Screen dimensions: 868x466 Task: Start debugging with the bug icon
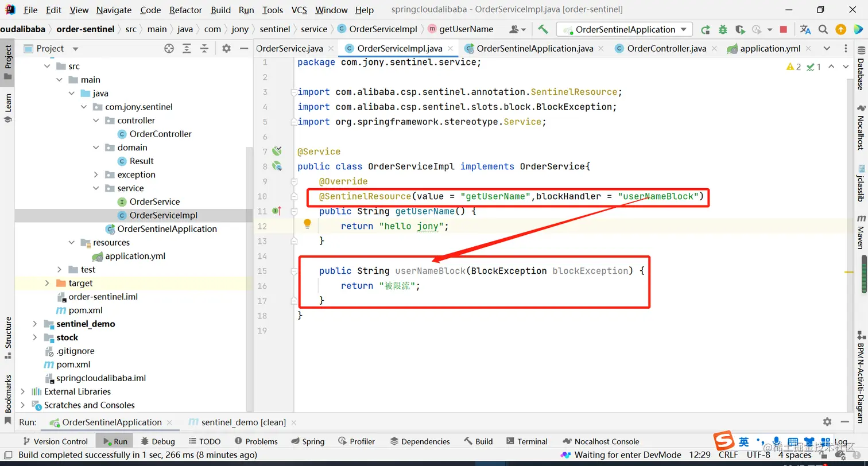[723, 29]
